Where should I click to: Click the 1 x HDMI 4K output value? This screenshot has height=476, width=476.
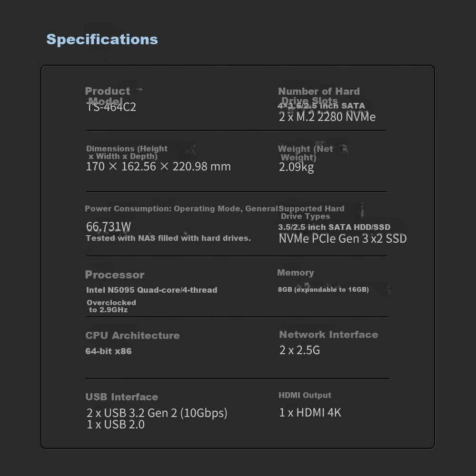click(x=310, y=413)
